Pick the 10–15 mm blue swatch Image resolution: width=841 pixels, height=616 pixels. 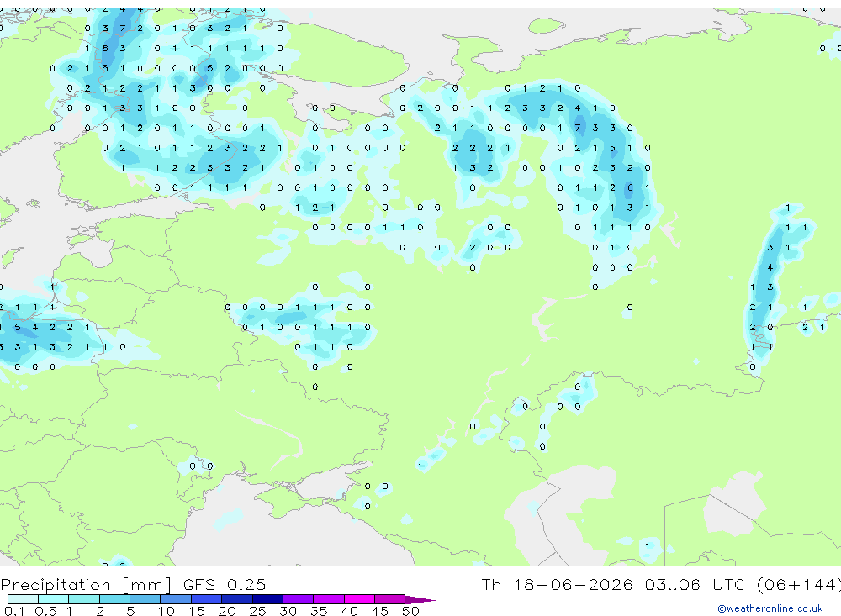[x=176, y=599]
